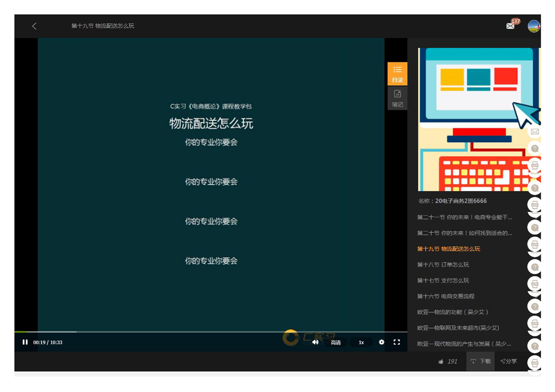Open lesson 第十七节 支付怎么玩
The image size is (555, 392).
pos(443,280)
